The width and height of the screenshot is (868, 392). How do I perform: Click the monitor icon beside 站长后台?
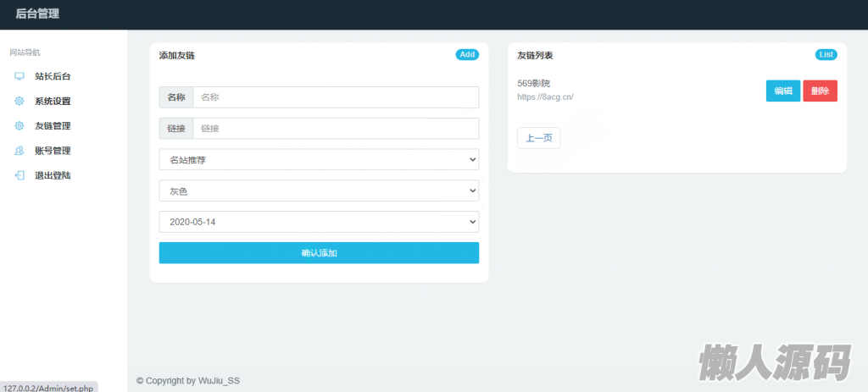pos(19,76)
